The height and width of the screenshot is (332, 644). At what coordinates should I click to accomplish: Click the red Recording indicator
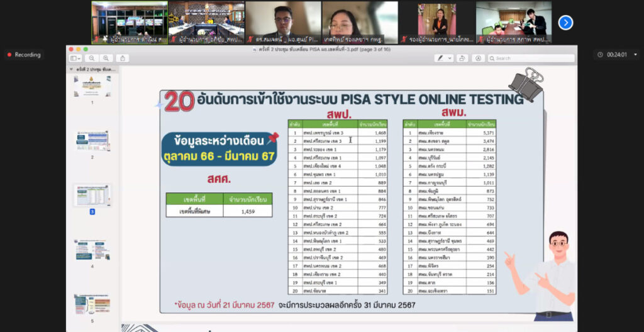pos(24,55)
